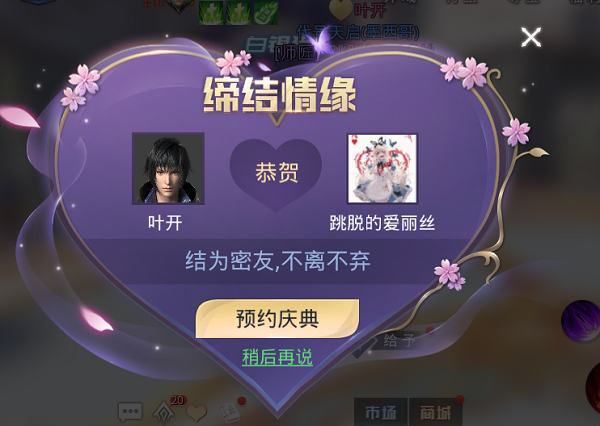Select the first green buff icon

point(211,12)
